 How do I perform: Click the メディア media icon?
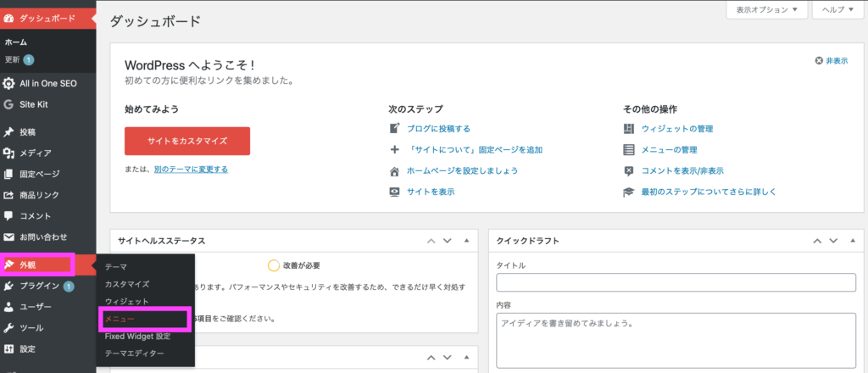click(x=8, y=153)
